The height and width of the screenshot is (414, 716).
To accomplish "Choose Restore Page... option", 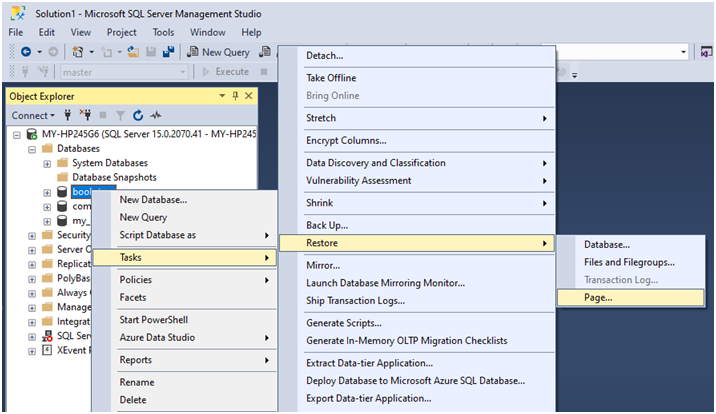I will pos(631,298).
